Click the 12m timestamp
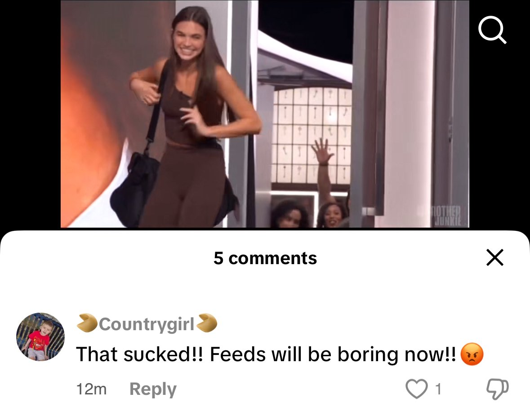Viewport: 530px width, 420px height. (92, 389)
